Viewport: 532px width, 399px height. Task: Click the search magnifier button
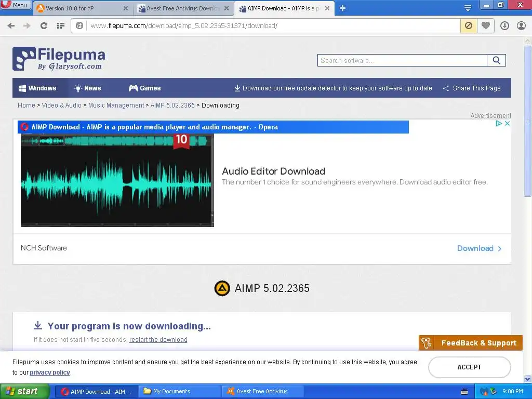click(496, 60)
